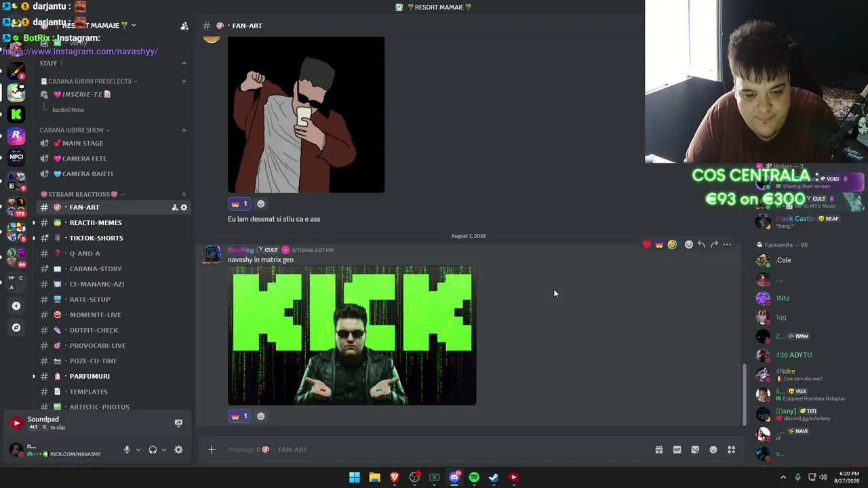868x488 pixels.
Task: React with heart emoji from message toolbar
Action: (x=647, y=245)
